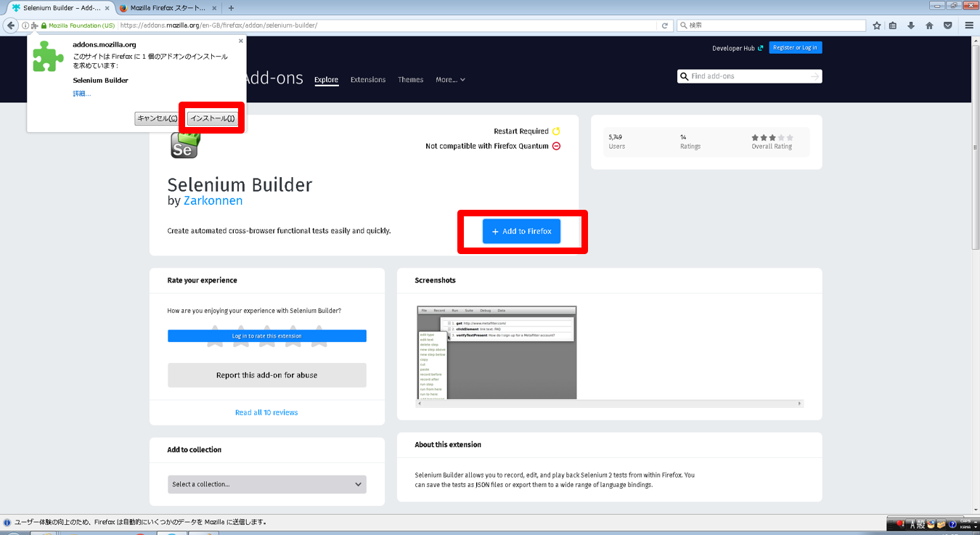Click the add-on puzzle piece icon in address bar
Image resolution: width=980 pixels, height=535 pixels.
point(34,25)
